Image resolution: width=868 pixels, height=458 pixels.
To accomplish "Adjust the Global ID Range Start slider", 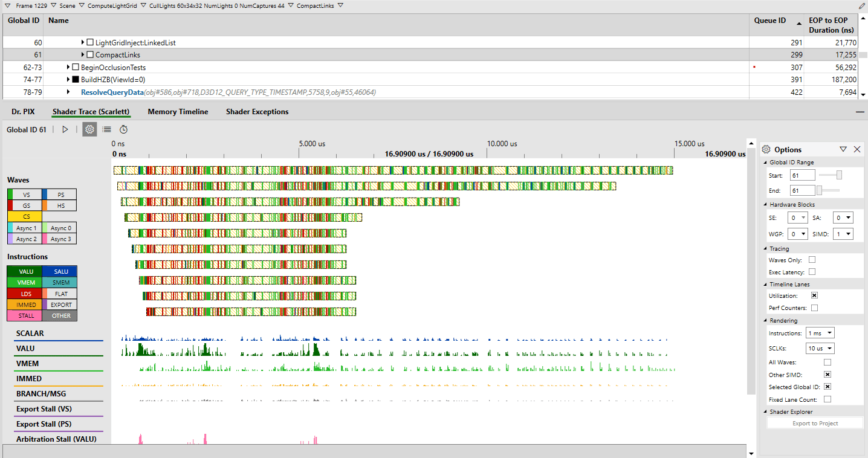I will (839, 175).
